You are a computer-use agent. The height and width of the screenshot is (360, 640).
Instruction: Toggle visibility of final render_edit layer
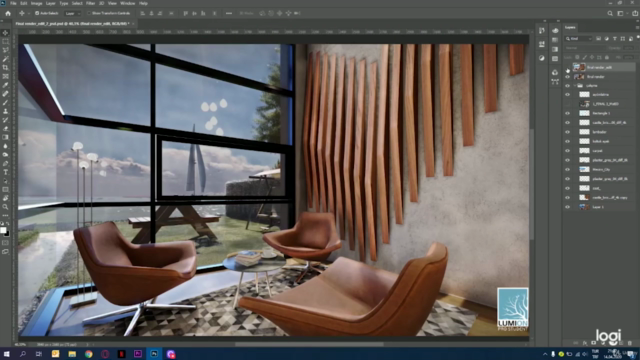click(x=567, y=67)
